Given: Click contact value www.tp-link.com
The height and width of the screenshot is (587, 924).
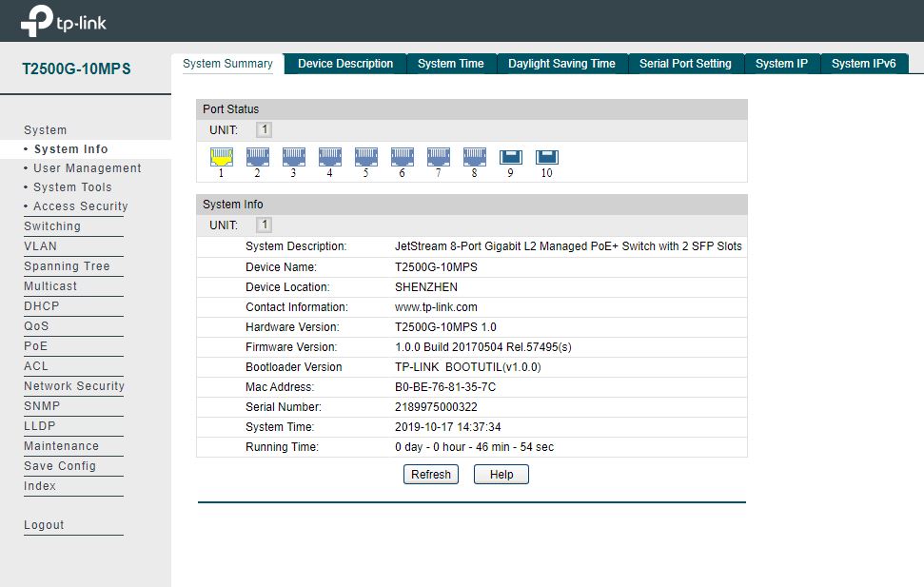Looking at the screenshot, I should (x=436, y=307).
